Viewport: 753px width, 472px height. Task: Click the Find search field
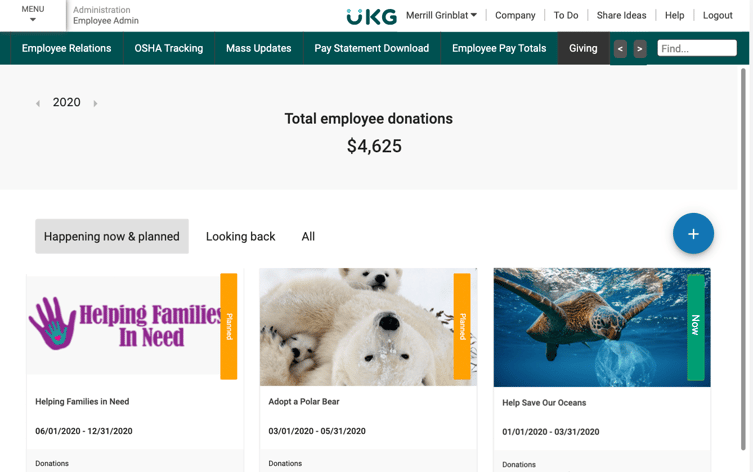697,48
